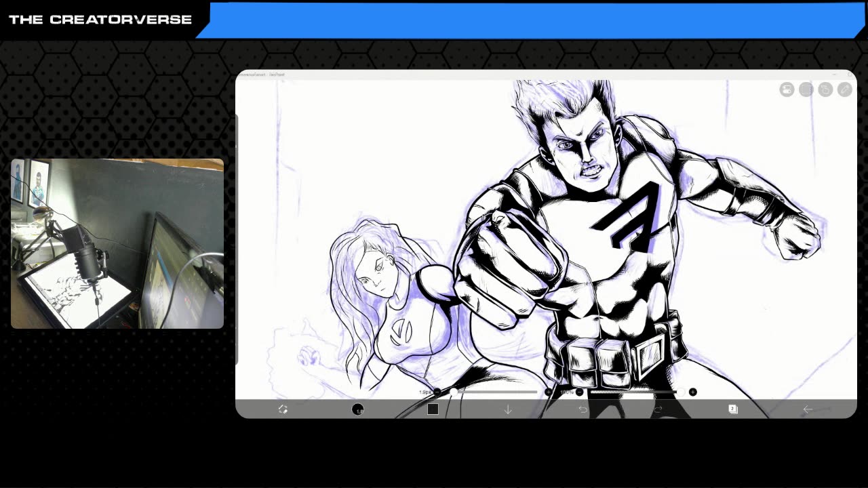Viewport: 868px width, 488px height.
Task: Open the stabilizer hand icon at top right
Action: pyautogui.click(x=825, y=89)
